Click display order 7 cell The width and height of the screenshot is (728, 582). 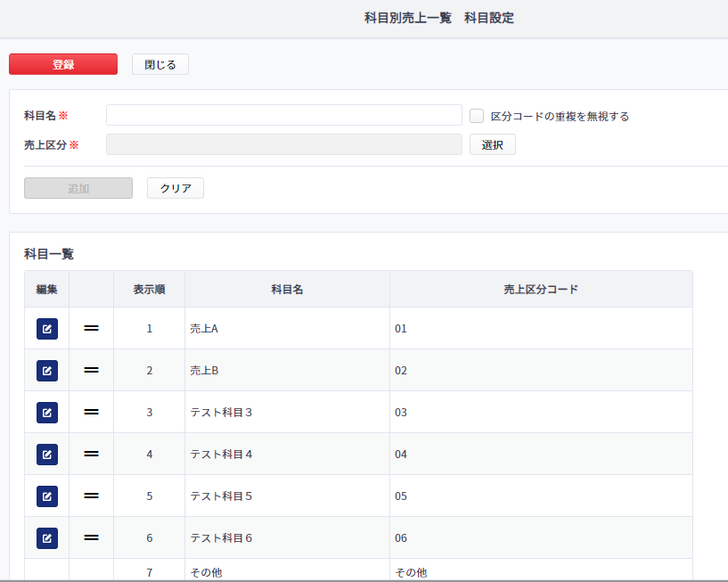click(149, 570)
